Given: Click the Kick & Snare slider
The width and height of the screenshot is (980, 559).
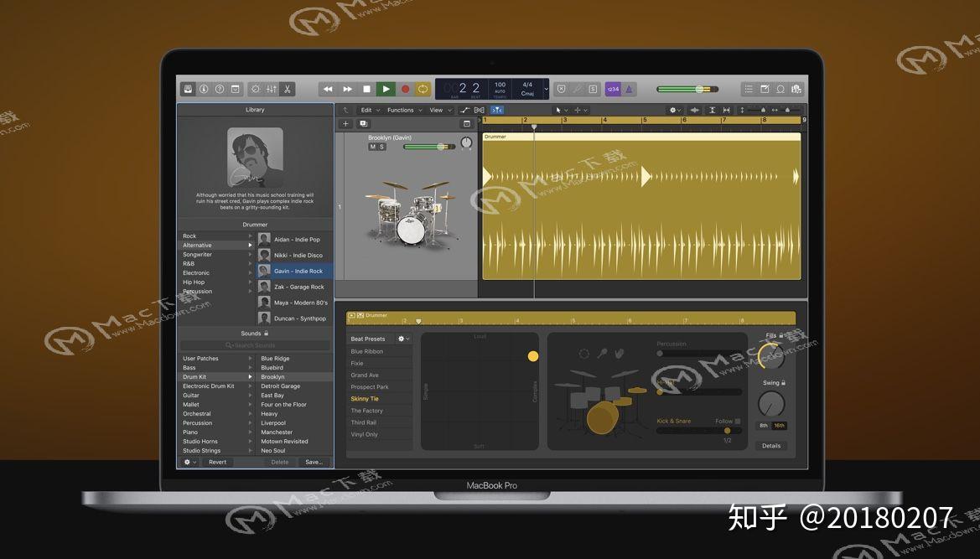Looking at the screenshot, I should coord(699,430).
